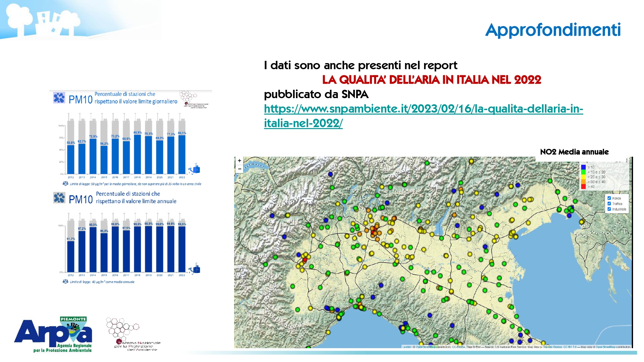Click the blue ≤ 10 legend swatch
The image size is (644, 362).
[583, 167]
